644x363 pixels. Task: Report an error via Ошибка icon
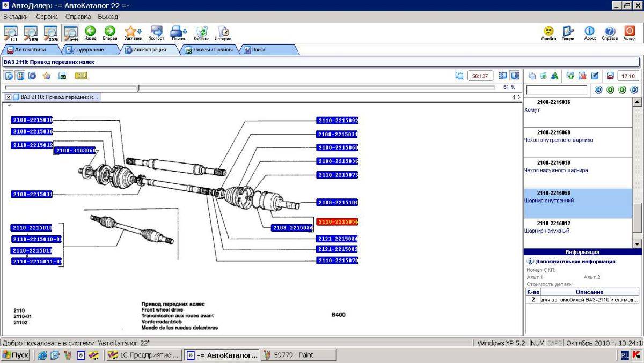(x=548, y=33)
